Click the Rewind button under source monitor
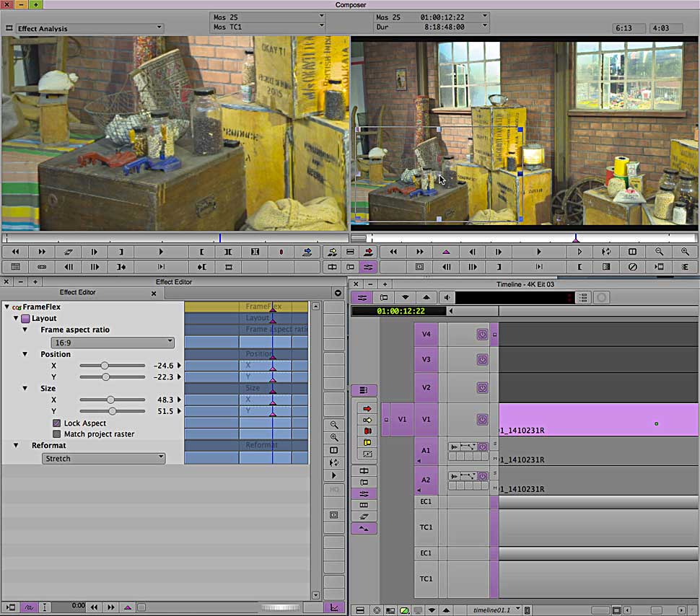Viewport: 700px width, 616px height. coord(15,252)
